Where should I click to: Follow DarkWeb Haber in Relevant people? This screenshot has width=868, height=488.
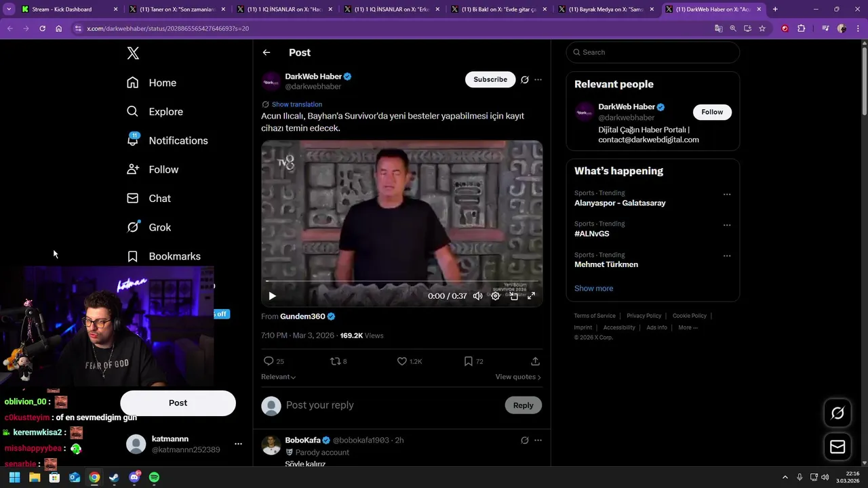(712, 112)
